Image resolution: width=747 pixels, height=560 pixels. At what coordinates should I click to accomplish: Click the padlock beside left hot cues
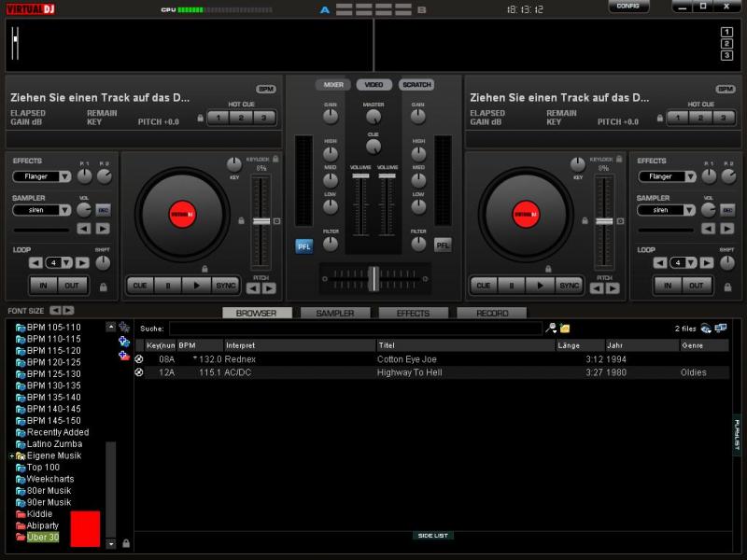coord(200,119)
